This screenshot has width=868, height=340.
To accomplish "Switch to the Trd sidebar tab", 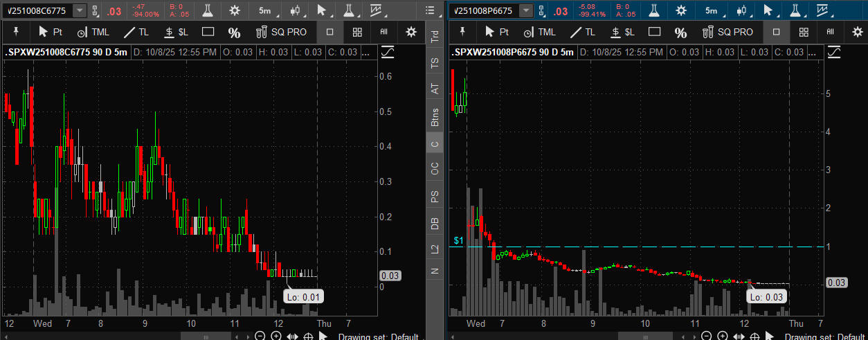I will (x=435, y=37).
